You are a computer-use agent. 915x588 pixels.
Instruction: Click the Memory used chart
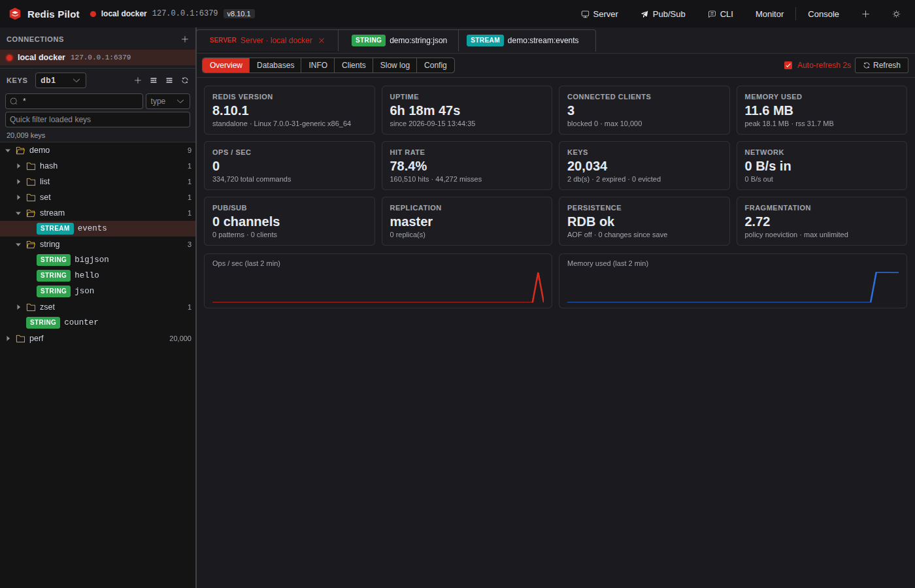click(x=733, y=281)
